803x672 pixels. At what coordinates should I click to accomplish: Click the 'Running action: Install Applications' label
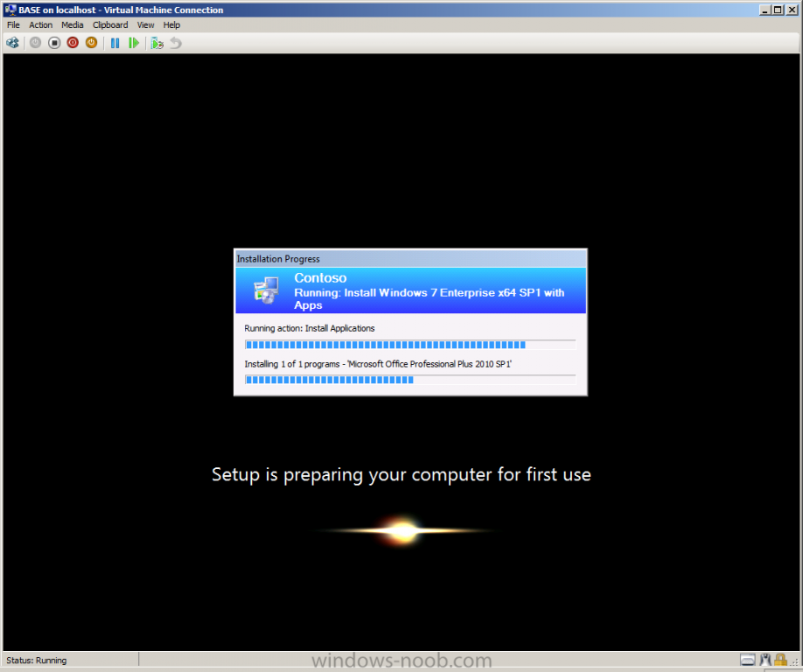click(310, 328)
